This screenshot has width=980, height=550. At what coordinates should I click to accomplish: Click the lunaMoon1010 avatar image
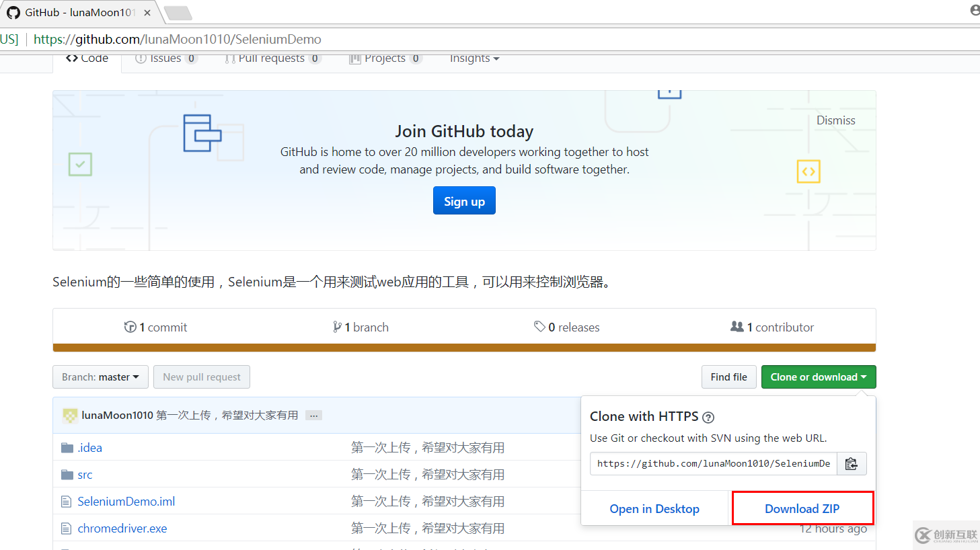point(70,416)
